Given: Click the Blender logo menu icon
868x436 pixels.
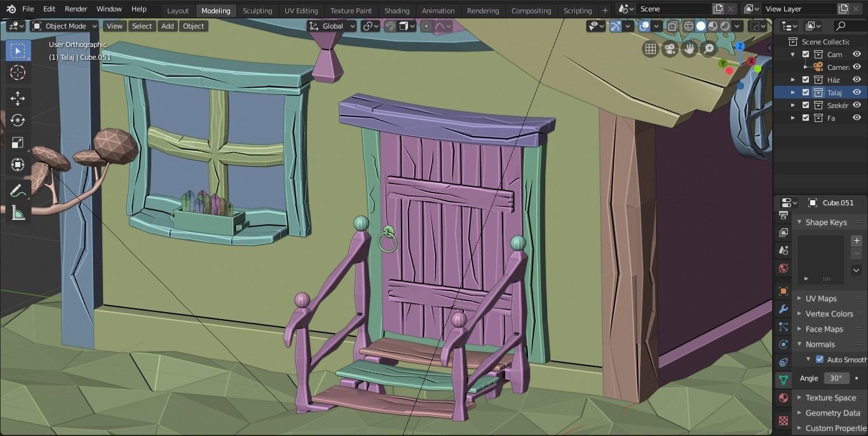Looking at the screenshot, I should (11, 9).
